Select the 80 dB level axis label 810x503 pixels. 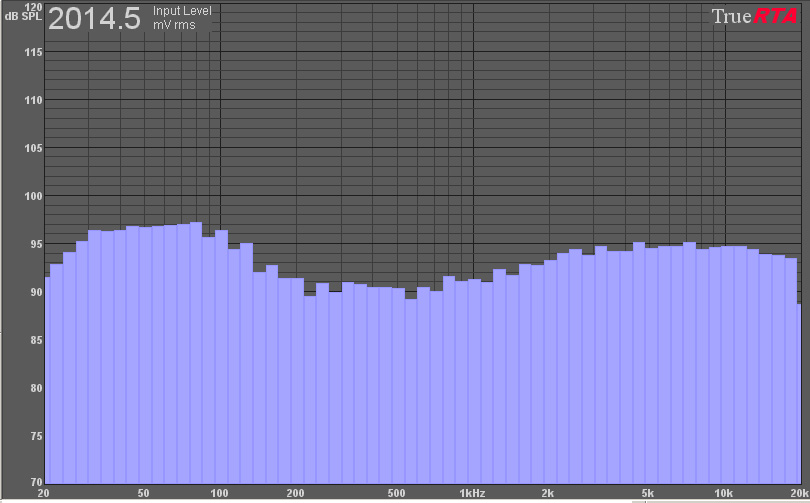(x=34, y=388)
